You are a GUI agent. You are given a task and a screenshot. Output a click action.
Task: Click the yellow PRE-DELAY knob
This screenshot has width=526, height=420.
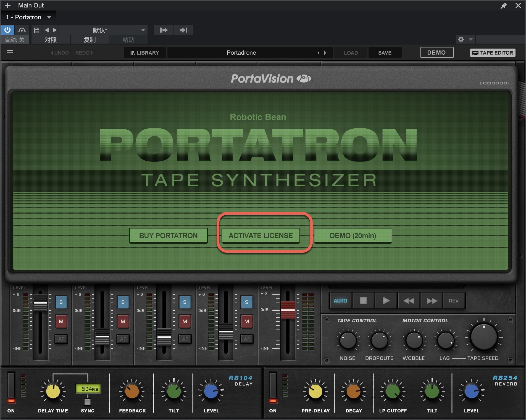point(315,391)
